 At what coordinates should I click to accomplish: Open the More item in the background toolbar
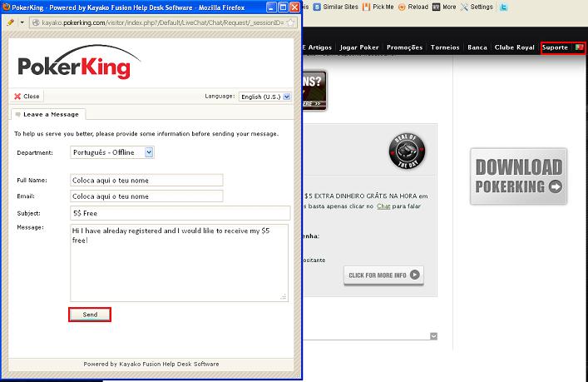click(x=444, y=7)
